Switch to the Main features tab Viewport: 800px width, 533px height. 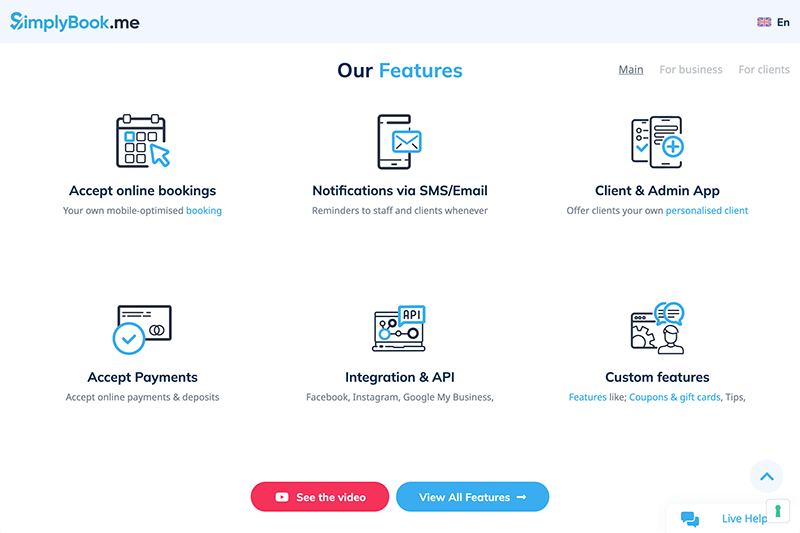click(x=631, y=70)
